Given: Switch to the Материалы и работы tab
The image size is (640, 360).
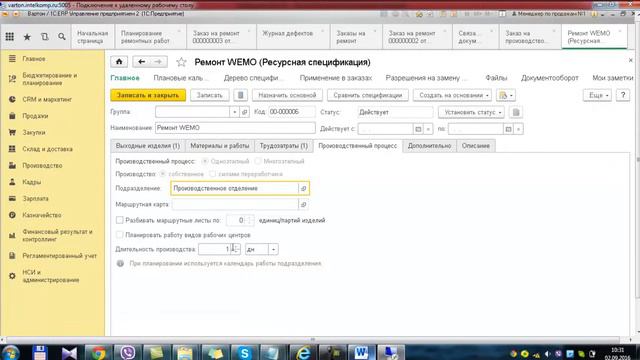Looking at the screenshot, I should coord(220,146).
